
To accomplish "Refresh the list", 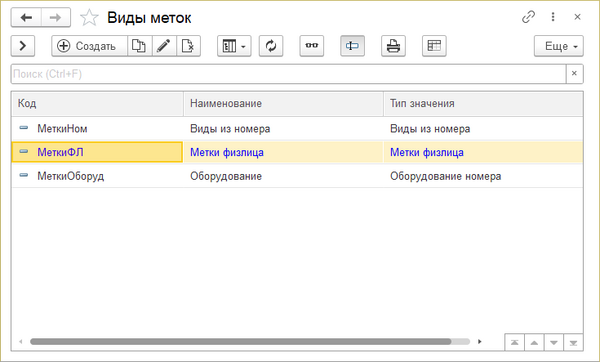I will pos(271,46).
